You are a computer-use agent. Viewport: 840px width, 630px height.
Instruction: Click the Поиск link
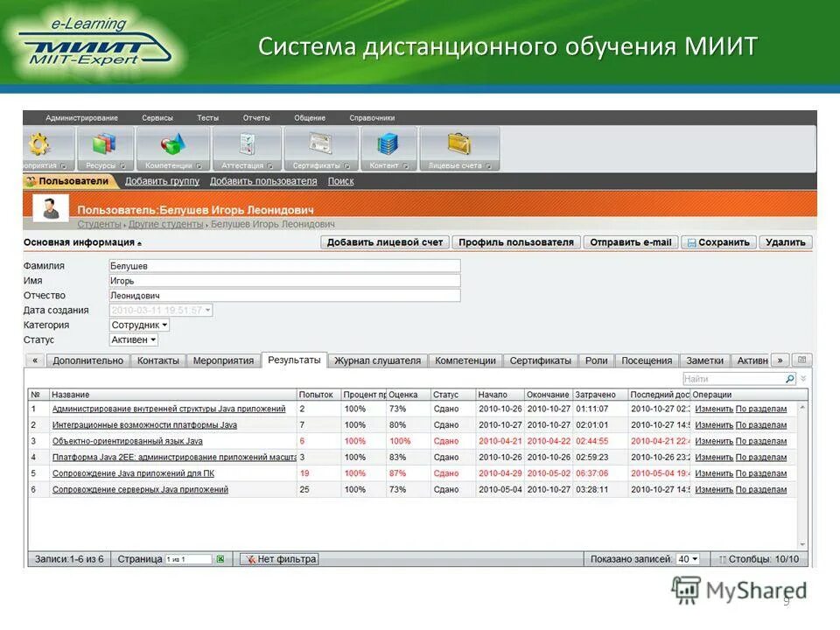340,181
